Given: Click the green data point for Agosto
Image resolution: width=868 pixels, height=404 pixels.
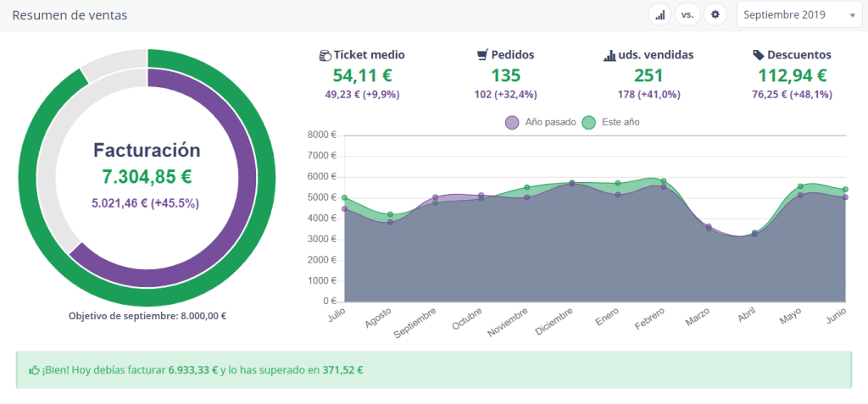Looking at the screenshot, I should 390,214.
